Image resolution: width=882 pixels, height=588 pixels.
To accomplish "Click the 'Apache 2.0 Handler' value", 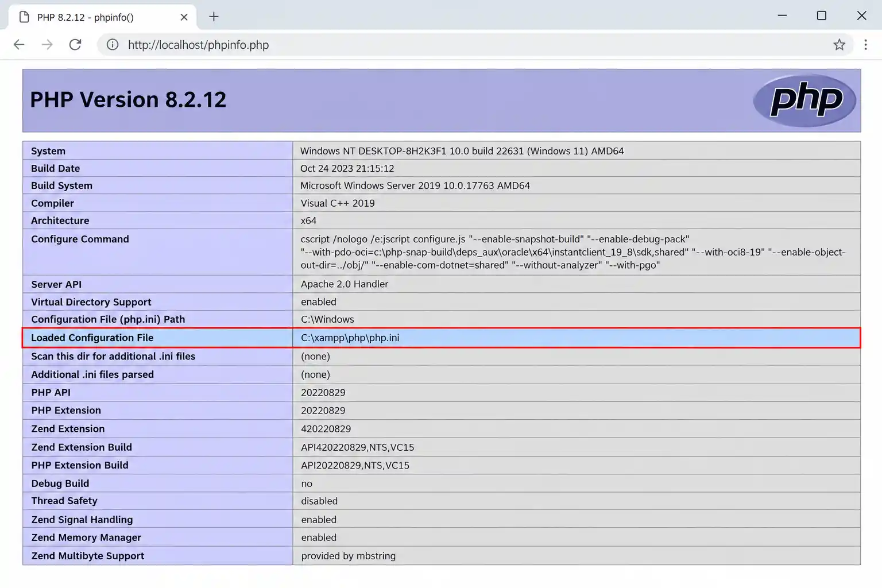I will pos(345,284).
